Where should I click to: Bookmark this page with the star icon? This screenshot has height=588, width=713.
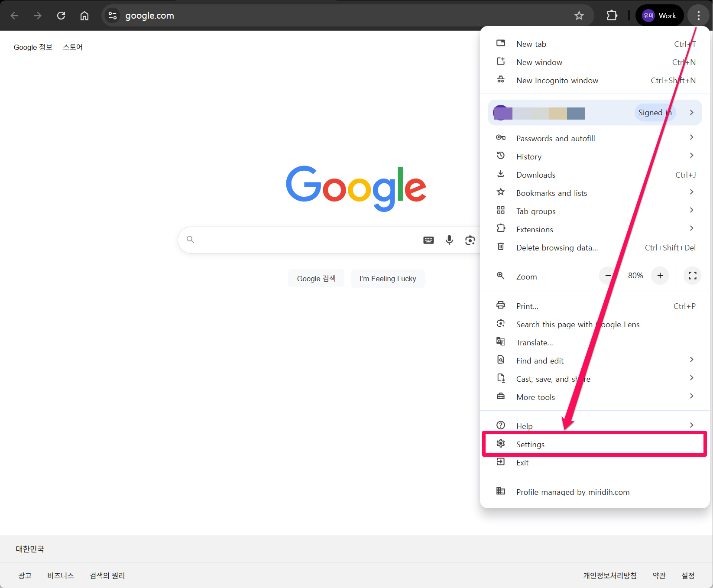(x=579, y=16)
